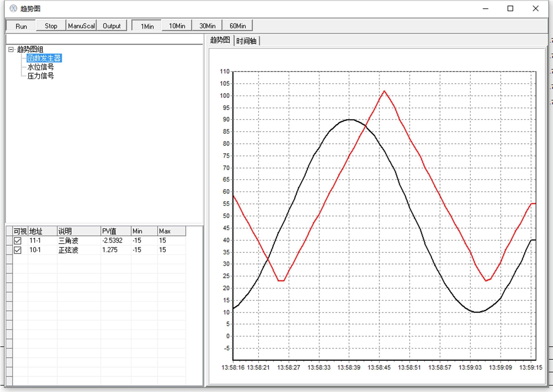This screenshot has height=392, width=553.
Task: Open ManuScal scaling option
Action: pos(81,26)
